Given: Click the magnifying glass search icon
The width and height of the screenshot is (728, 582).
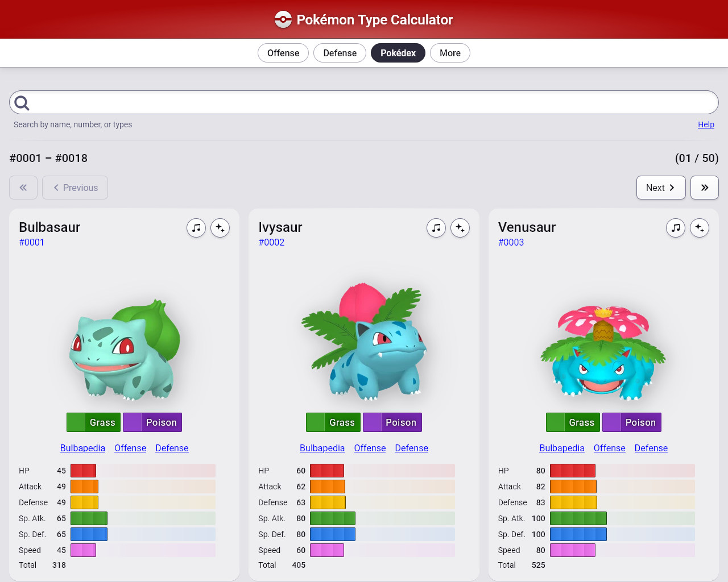Looking at the screenshot, I should tap(22, 103).
